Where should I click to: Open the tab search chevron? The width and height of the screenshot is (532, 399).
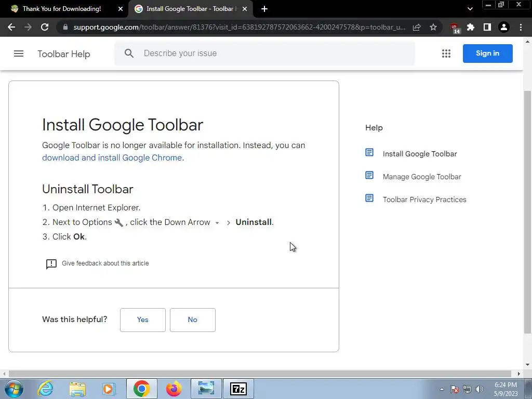[470, 9]
